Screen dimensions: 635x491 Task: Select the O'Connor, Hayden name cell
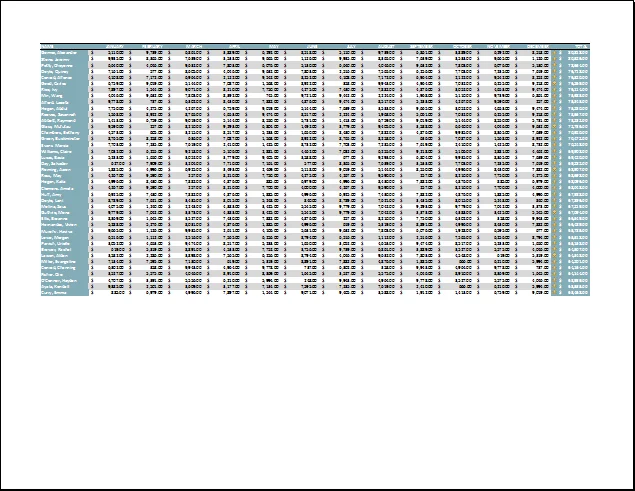[64, 280]
